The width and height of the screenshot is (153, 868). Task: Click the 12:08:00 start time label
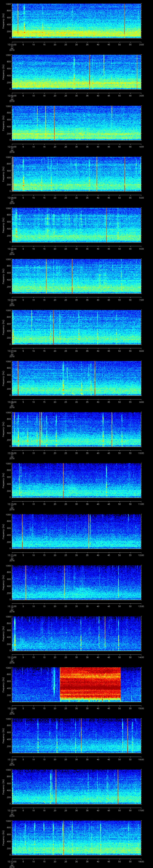click(12, 402)
